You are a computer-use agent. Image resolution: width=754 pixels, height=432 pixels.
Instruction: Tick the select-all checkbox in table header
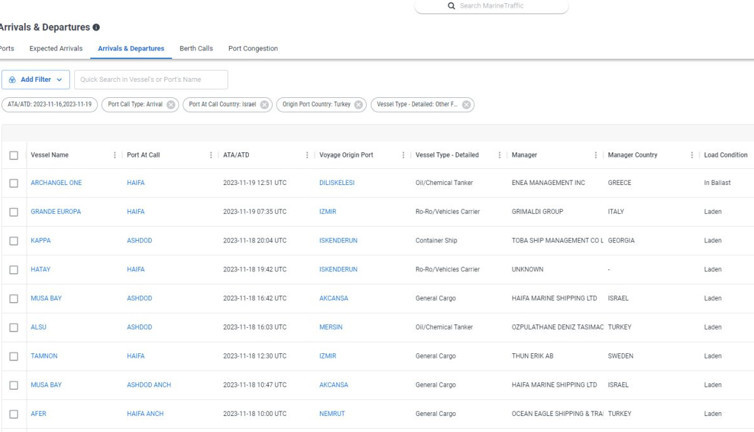pyautogui.click(x=14, y=155)
